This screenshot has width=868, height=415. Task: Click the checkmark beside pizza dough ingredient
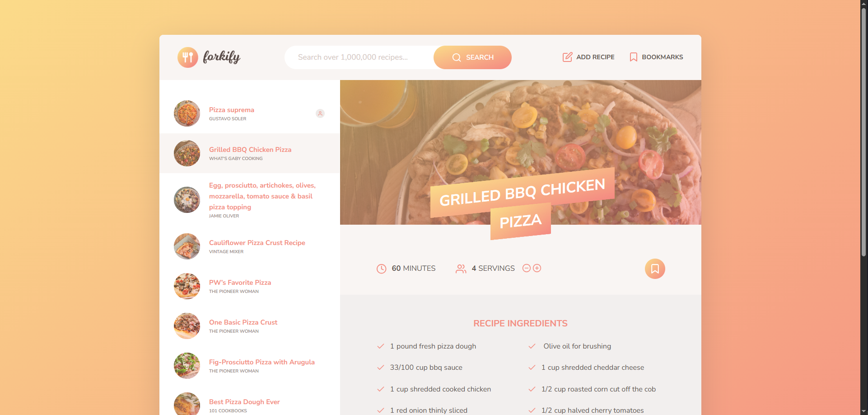click(381, 346)
